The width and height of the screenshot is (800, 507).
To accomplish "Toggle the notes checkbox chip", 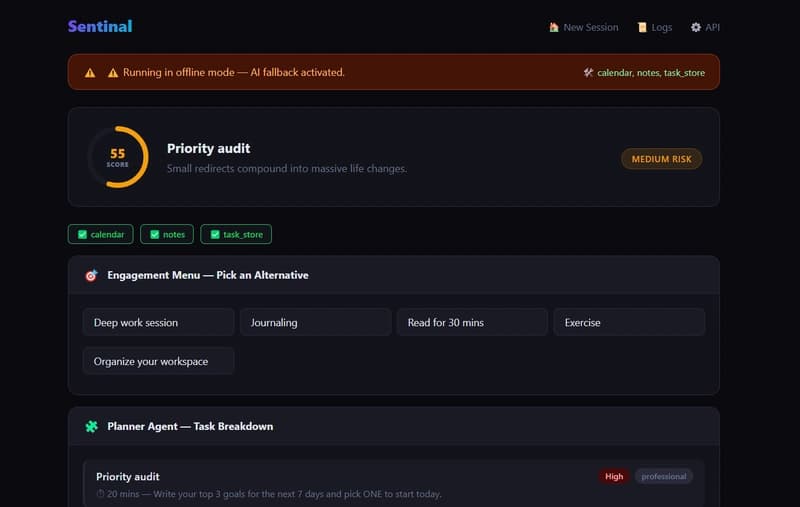I will [x=167, y=234].
